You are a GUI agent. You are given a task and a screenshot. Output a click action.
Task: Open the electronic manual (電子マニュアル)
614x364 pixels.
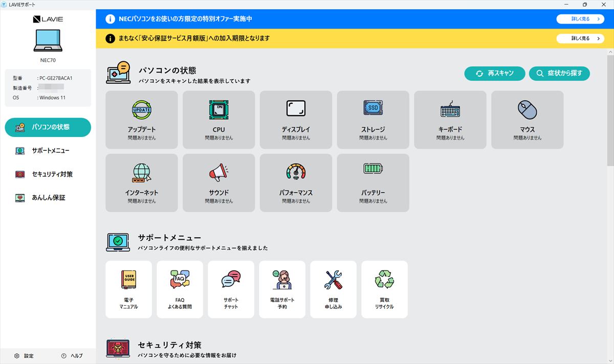pos(128,289)
